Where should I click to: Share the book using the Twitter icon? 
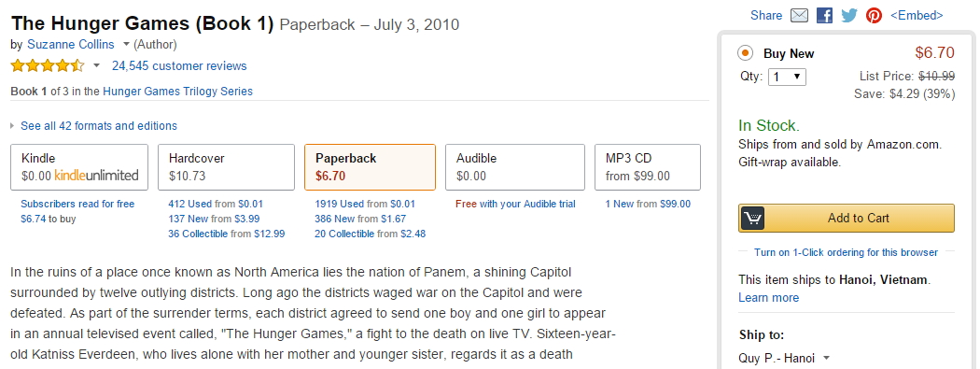tap(848, 15)
